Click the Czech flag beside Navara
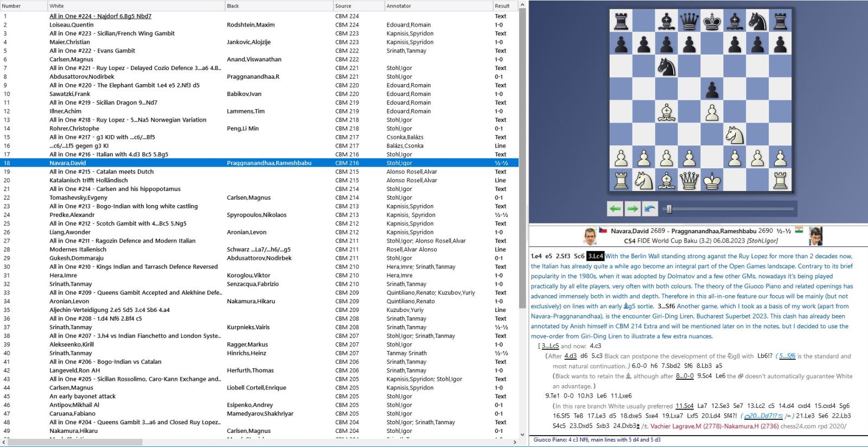The image size is (868, 447). pyautogui.click(x=603, y=231)
